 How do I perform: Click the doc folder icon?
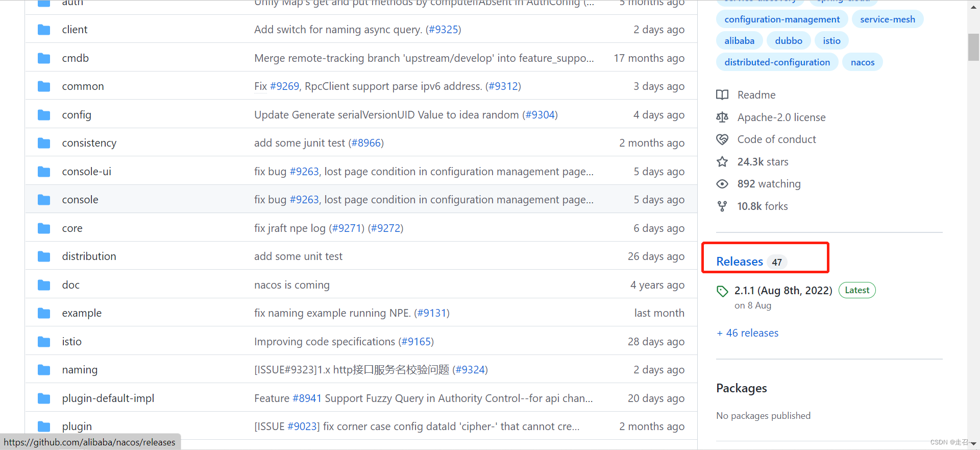click(44, 285)
